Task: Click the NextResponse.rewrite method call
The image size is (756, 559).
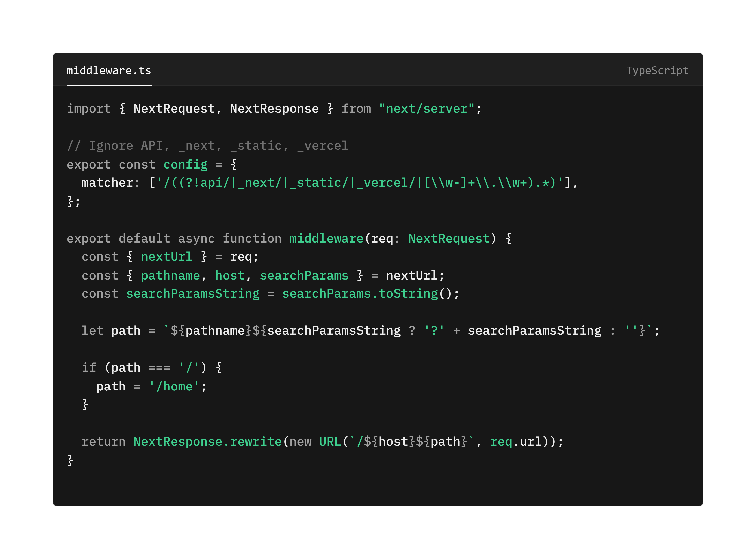Action: (x=207, y=441)
